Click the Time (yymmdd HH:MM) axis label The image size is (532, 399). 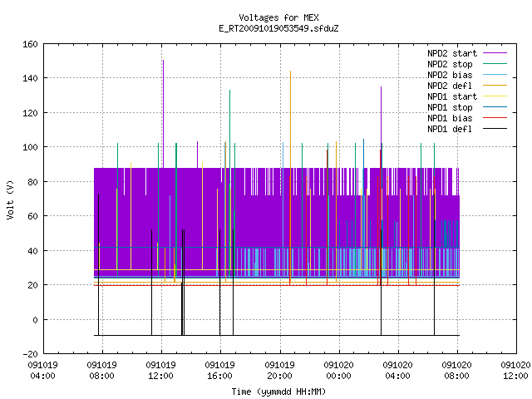pyautogui.click(x=278, y=392)
